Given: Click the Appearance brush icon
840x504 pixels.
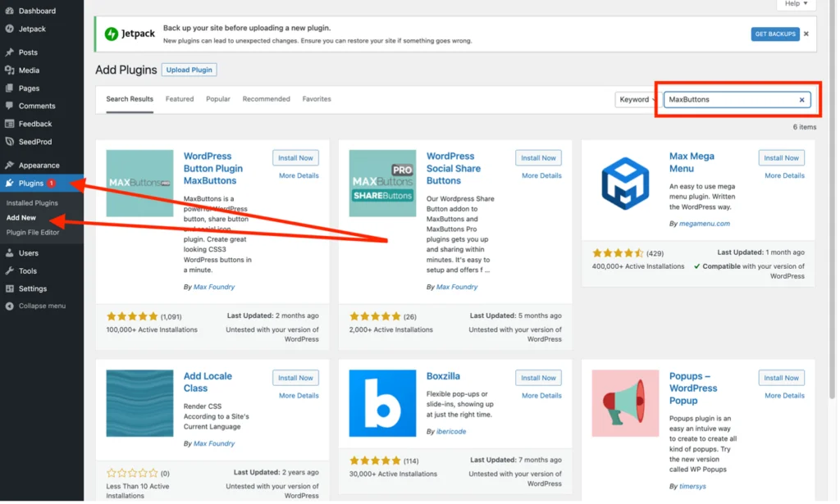Looking at the screenshot, I should [10, 166].
